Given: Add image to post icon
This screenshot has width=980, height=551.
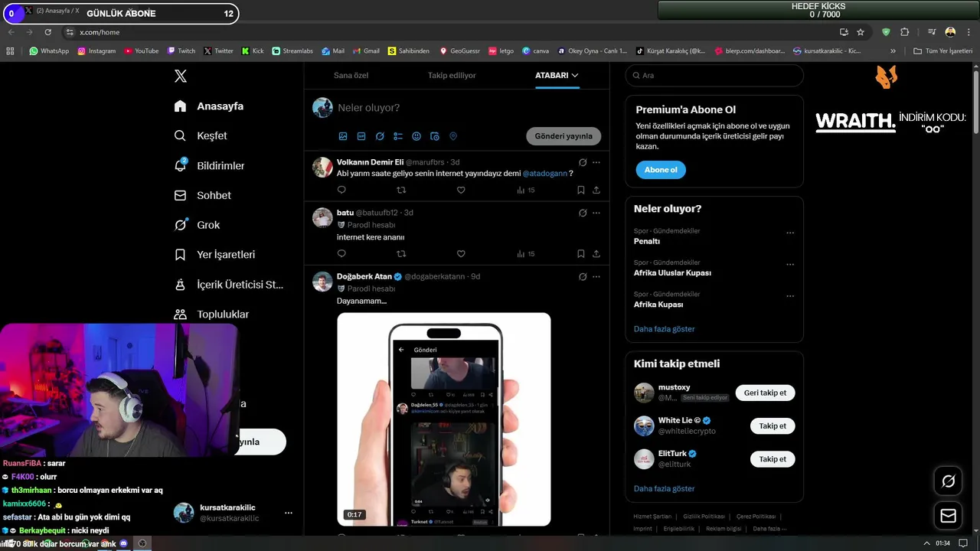Looking at the screenshot, I should 343,136.
